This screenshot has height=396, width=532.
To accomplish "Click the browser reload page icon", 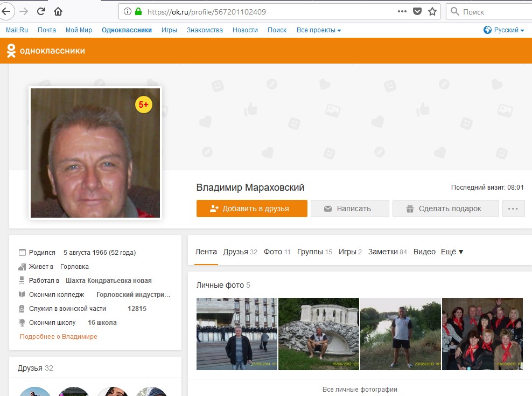I will coord(41,11).
